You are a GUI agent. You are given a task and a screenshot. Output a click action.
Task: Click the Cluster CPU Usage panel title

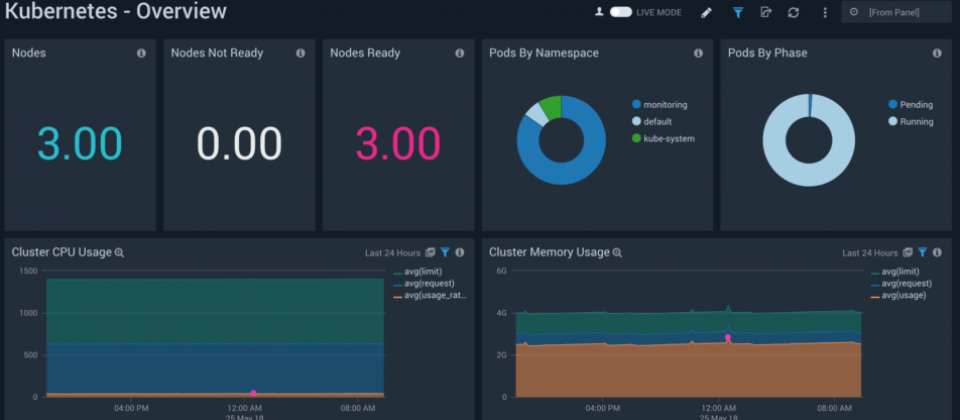[62, 252]
